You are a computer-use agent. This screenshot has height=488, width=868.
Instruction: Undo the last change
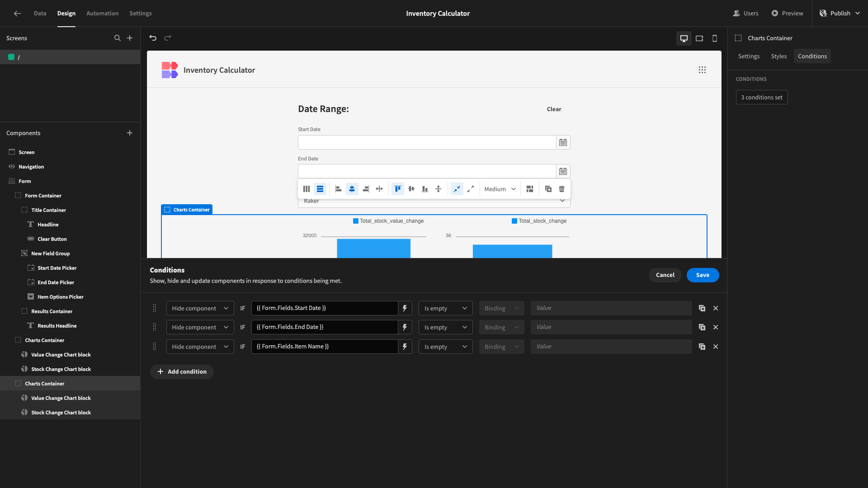[x=153, y=38]
